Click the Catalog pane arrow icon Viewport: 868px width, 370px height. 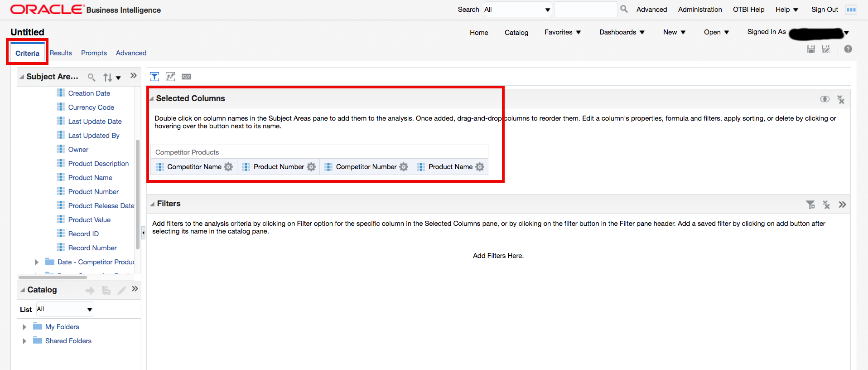tap(90, 291)
